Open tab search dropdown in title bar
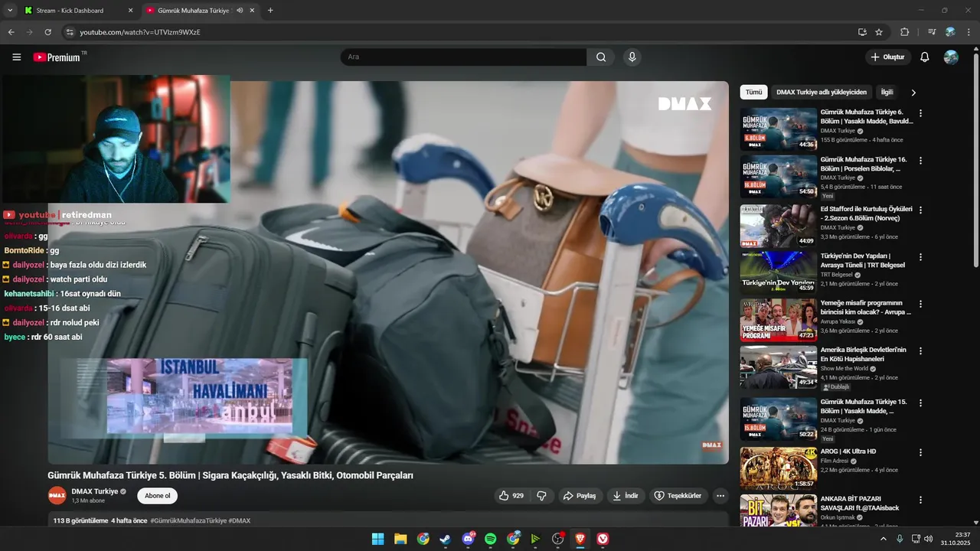 [x=10, y=11]
